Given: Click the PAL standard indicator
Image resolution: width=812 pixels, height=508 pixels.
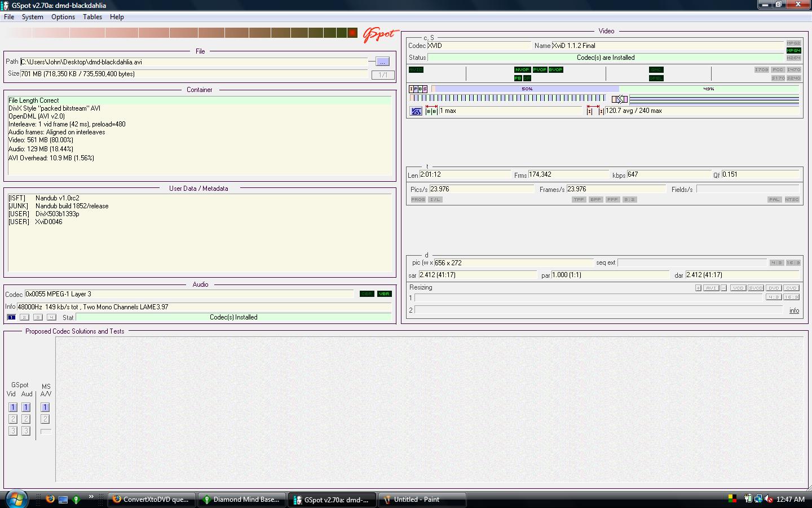Looking at the screenshot, I should [x=774, y=199].
